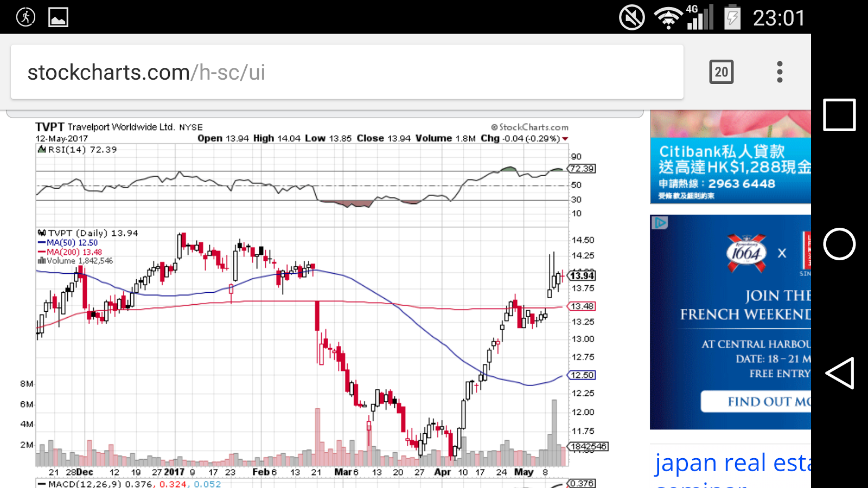Viewport: 868px width, 488px height.
Task: Open the tab switcher showing 20 tabs
Action: (721, 72)
